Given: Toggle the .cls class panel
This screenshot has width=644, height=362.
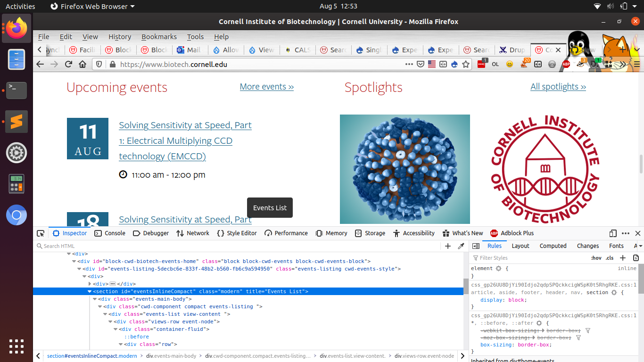Looking at the screenshot, I should click(x=610, y=258).
